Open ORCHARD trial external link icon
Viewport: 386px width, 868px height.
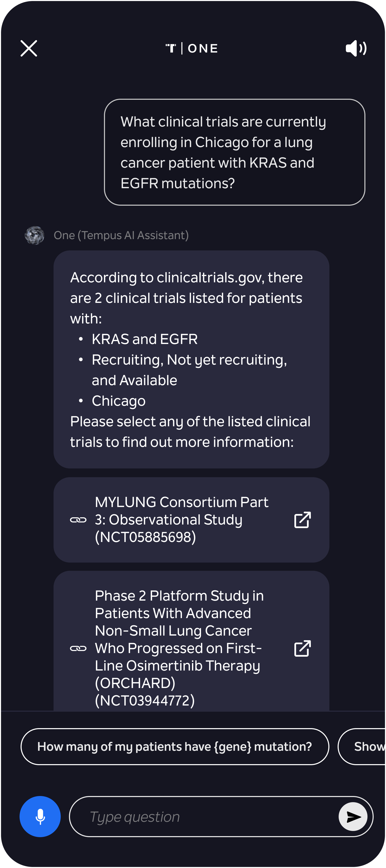click(x=302, y=648)
